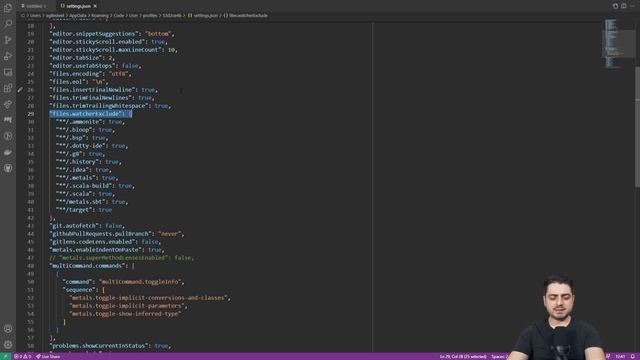640x360 pixels.
Task: Click the "editor.snippetSuggestions" key
Action: click(94, 34)
